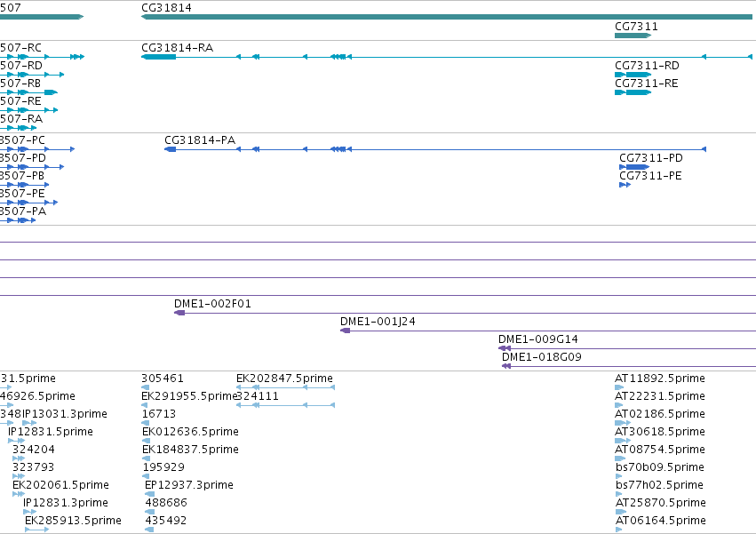Select the EK012636.5prime EST label

pos(190,432)
